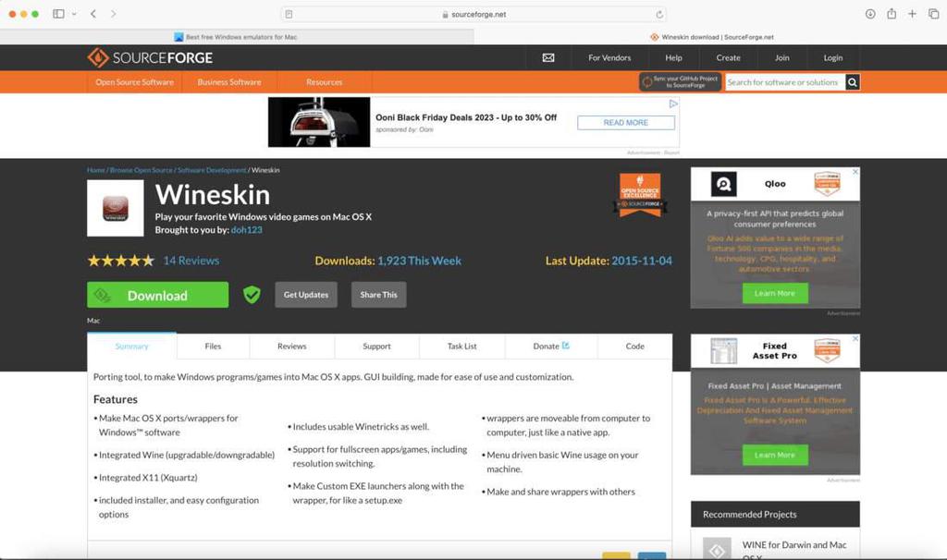Follow the Home breadcrumb link
The height and width of the screenshot is (560, 947).
click(95, 170)
